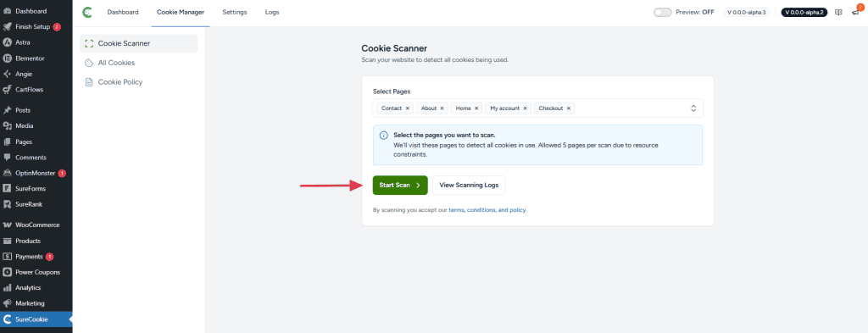Viewport: 868px width, 333px height.
Task: Click the SureForms icon in sidebar
Action: click(7, 189)
